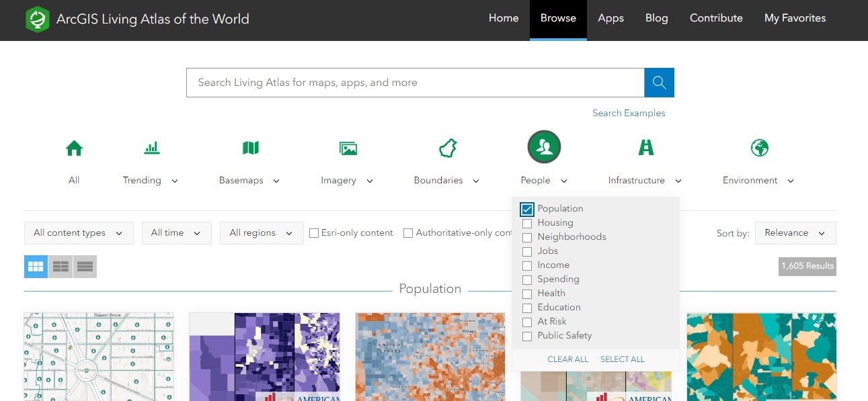This screenshot has width=868, height=401.
Task: Open the Browse tab
Action: tap(558, 19)
